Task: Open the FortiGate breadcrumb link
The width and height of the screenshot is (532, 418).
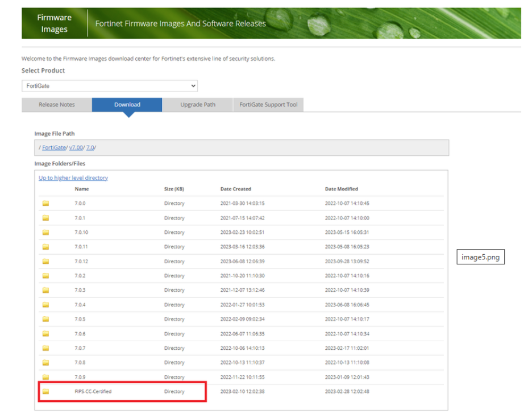Action: 52,147
